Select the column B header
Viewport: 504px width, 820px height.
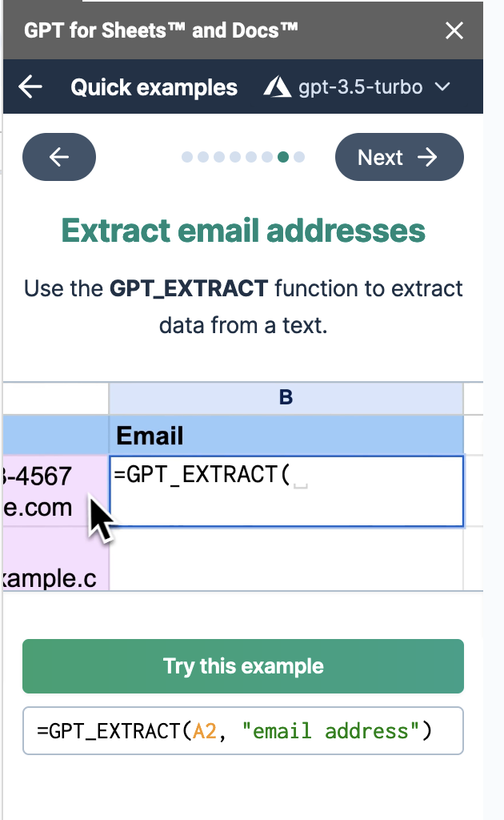[286, 398]
